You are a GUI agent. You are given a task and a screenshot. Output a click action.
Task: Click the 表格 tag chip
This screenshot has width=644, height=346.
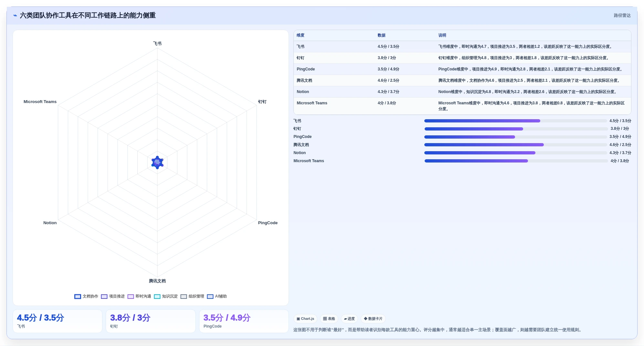tap(329, 319)
